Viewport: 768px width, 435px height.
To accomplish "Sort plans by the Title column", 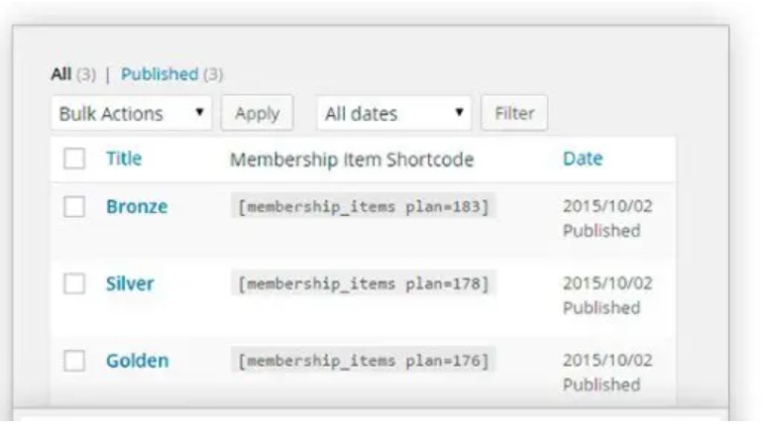I will point(124,159).
